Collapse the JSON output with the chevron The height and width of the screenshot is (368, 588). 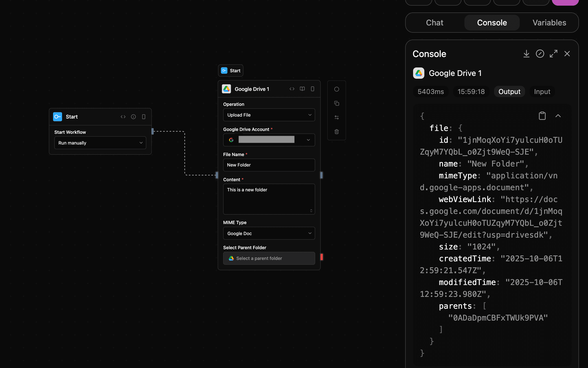[558, 116]
